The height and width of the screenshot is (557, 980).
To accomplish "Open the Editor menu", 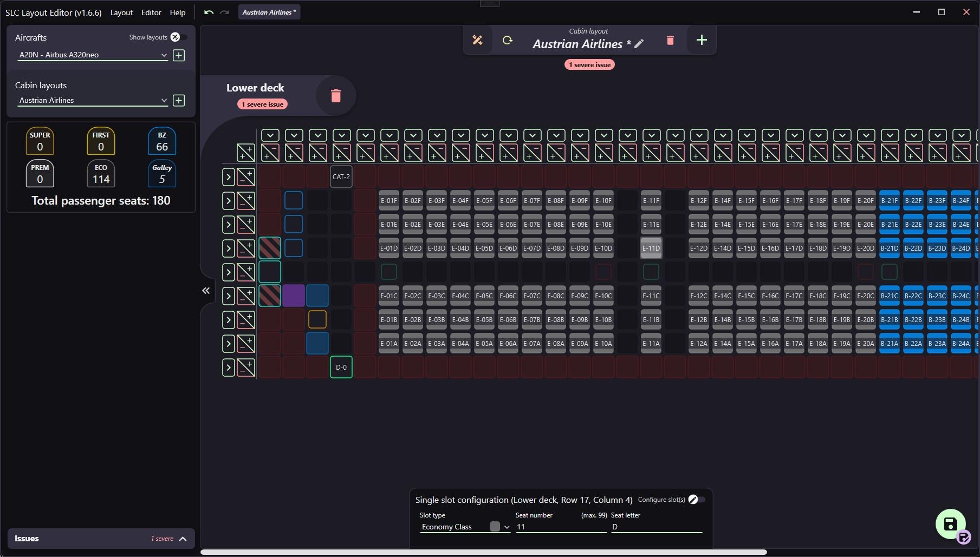I will click(x=151, y=12).
